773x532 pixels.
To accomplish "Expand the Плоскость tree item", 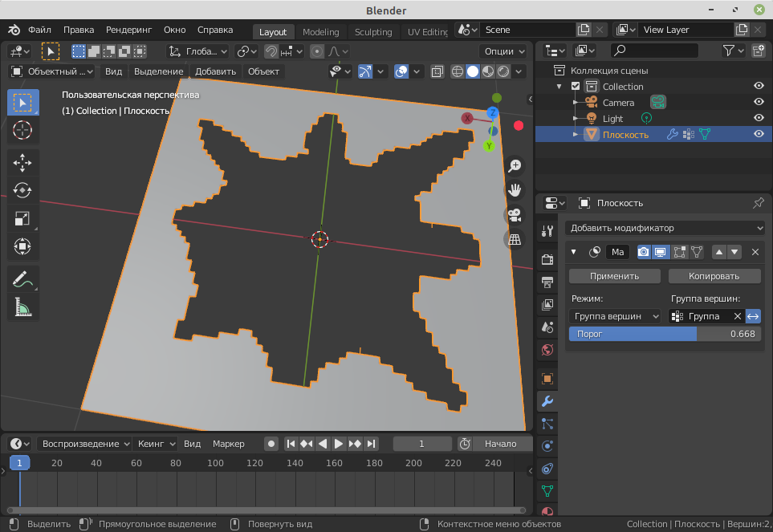I will 575,135.
